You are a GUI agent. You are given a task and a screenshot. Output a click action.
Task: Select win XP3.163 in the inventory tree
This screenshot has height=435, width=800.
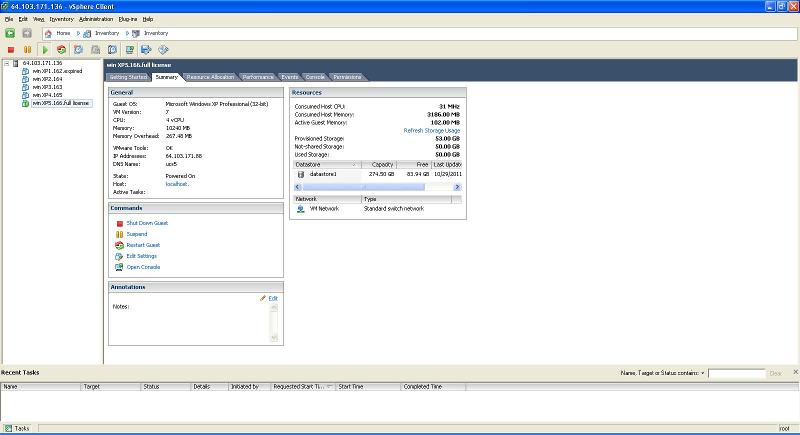pos(47,87)
